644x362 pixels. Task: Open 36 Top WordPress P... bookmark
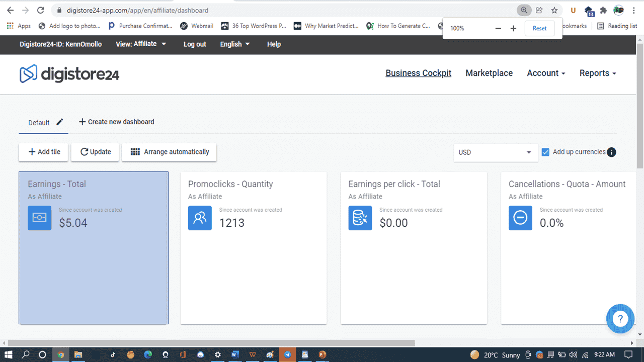253,26
